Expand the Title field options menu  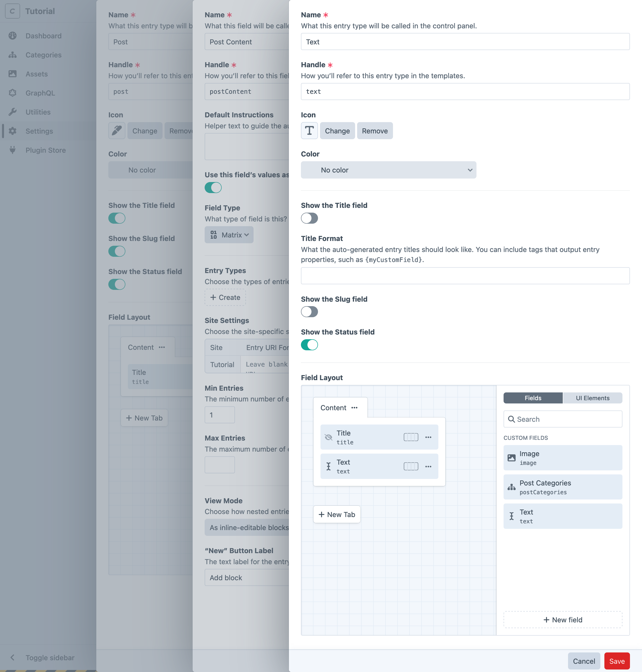click(x=428, y=437)
